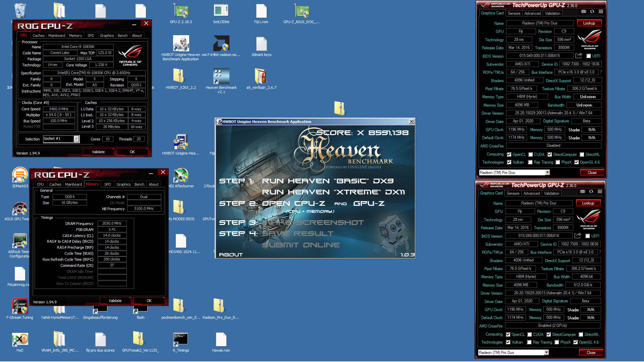Open Radeon_Pro_Duo_R archive folder
The height and width of the screenshot is (362, 644).
pos(219,306)
